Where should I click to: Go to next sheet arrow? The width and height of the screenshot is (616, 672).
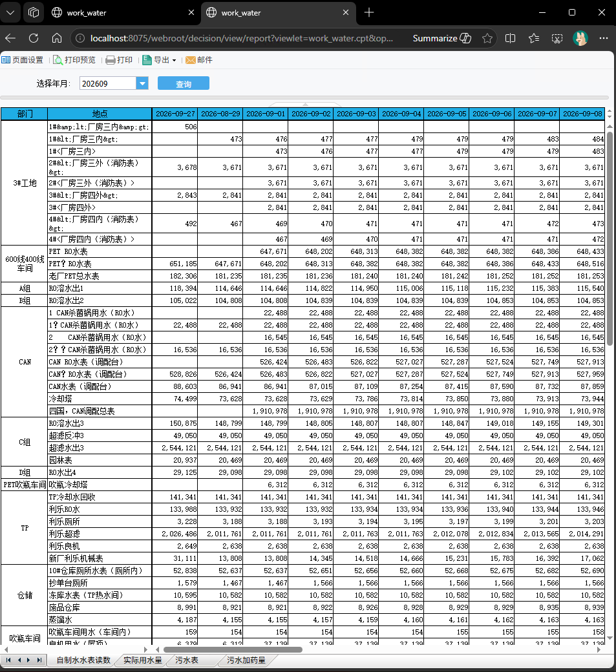point(28,660)
